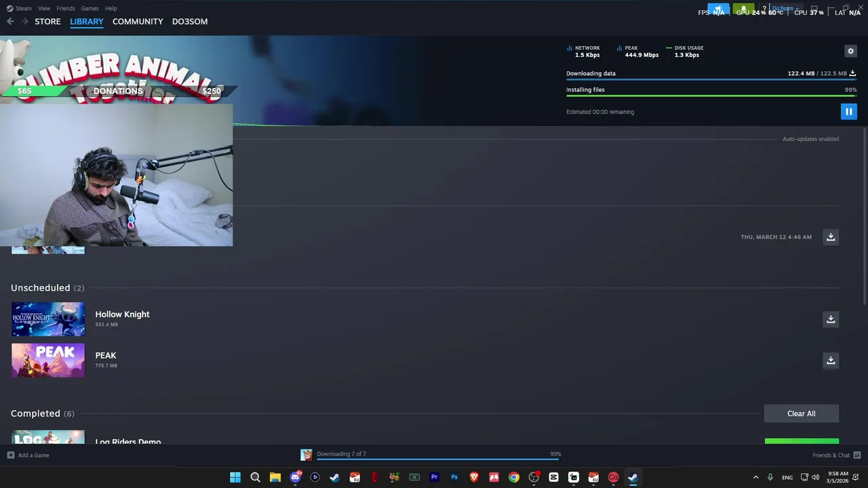The height and width of the screenshot is (488, 868).
Task: Click the Steam notifications bell icon
Action: pos(743,9)
